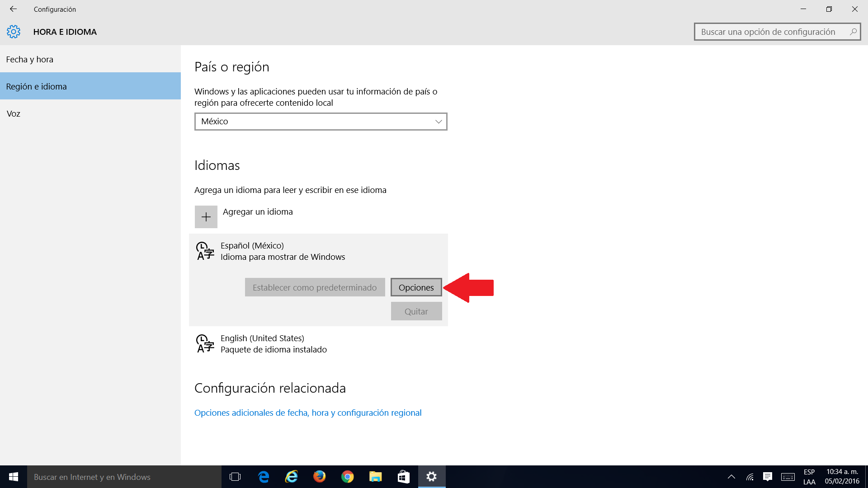868x488 pixels.
Task: Launch Firefox from the taskbar
Action: [x=320, y=477]
